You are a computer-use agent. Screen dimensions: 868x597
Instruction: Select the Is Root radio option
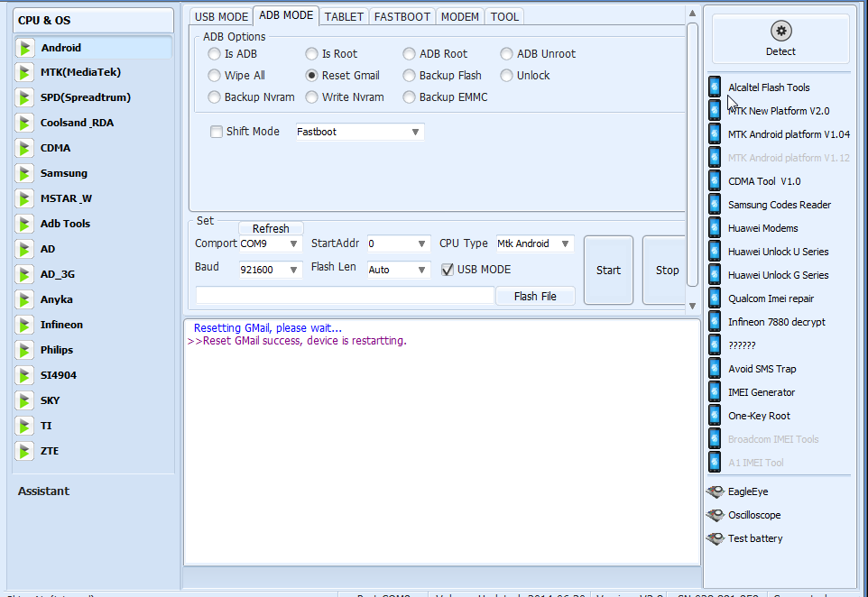point(311,54)
